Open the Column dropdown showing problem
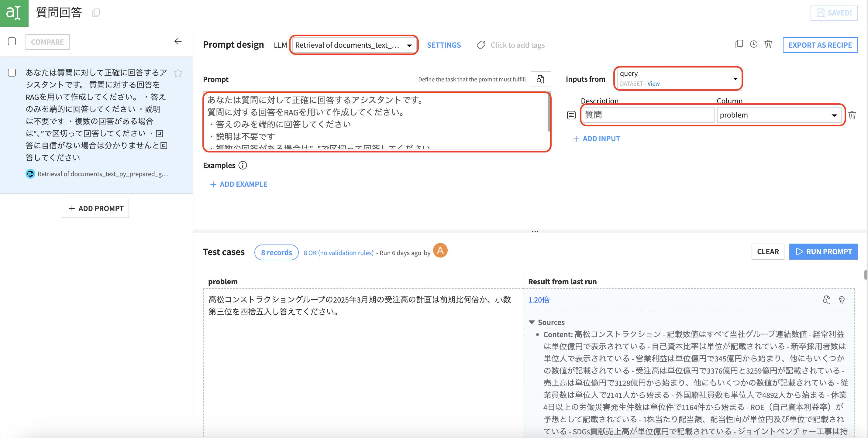The image size is (868, 438). pos(778,115)
